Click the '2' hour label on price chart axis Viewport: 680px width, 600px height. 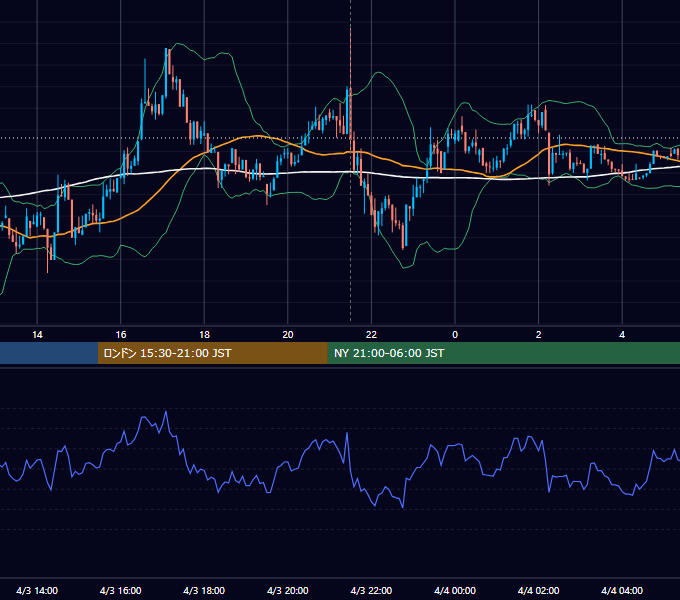[x=539, y=335]
